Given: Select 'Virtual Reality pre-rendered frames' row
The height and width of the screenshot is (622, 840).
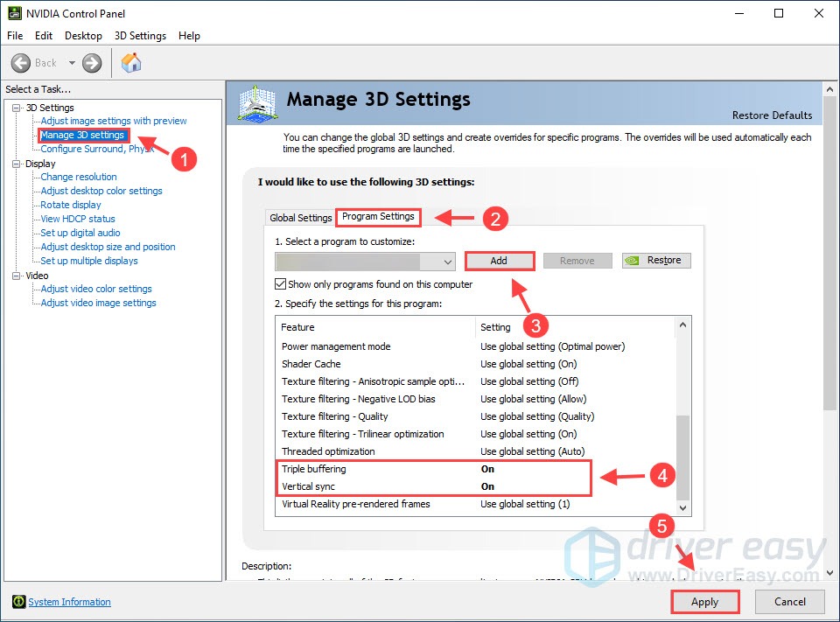Looking at the screenshot, I should (476, 504).
